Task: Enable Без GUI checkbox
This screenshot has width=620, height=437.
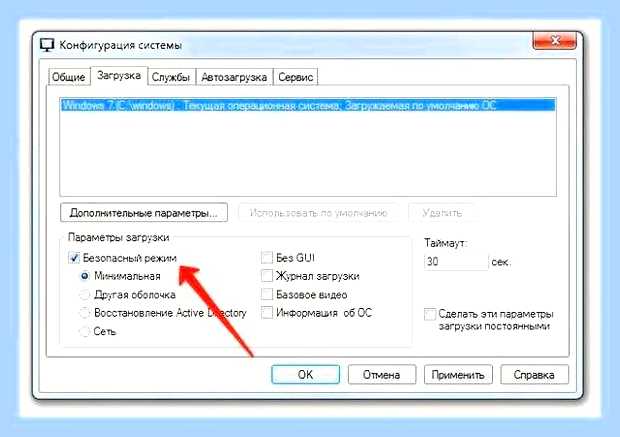Action: (x=267, y=258)
